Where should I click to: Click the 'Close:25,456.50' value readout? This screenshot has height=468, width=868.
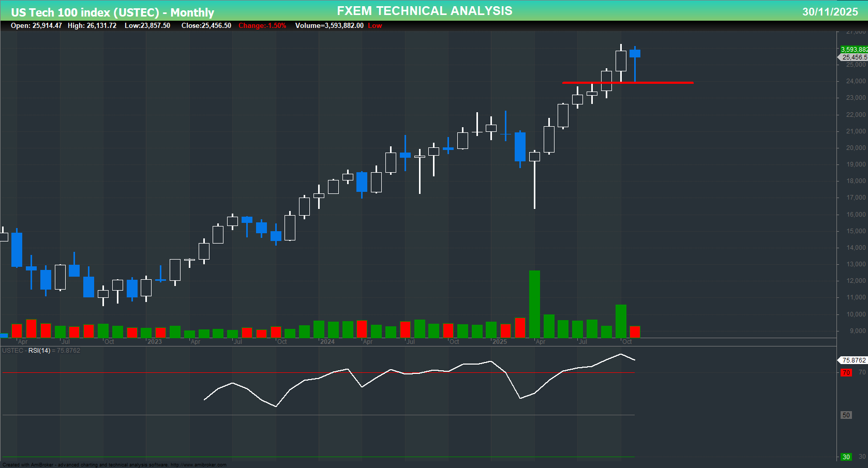pos(206,25)
